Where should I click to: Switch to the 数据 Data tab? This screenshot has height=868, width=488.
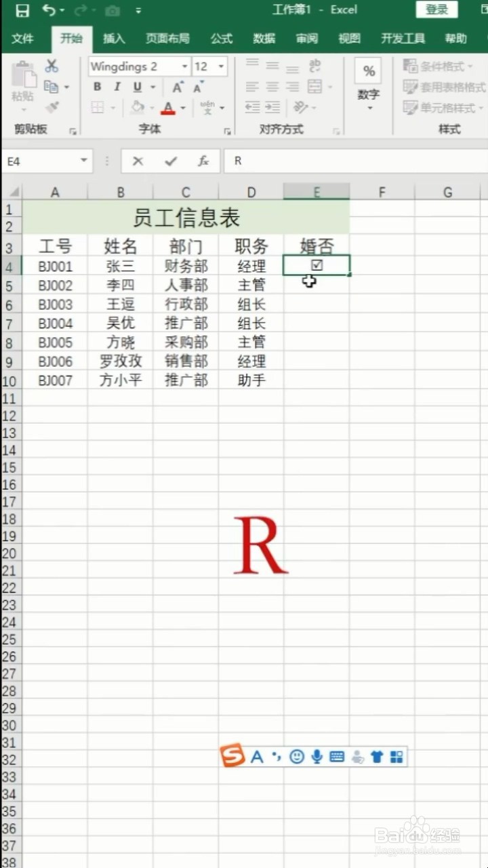click(264, 39)
